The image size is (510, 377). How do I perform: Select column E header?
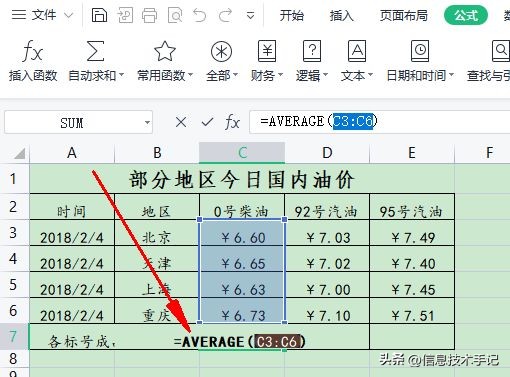[x=412, y=153]
